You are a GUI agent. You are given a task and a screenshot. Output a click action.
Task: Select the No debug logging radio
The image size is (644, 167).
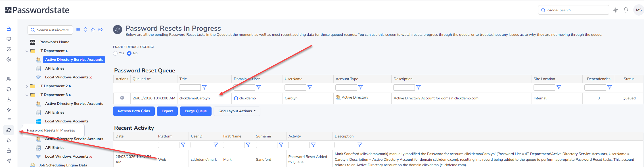(x=129, y=53)
